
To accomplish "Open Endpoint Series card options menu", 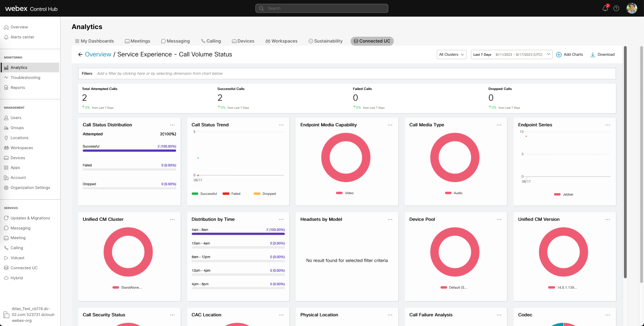I will coord(608,125).
